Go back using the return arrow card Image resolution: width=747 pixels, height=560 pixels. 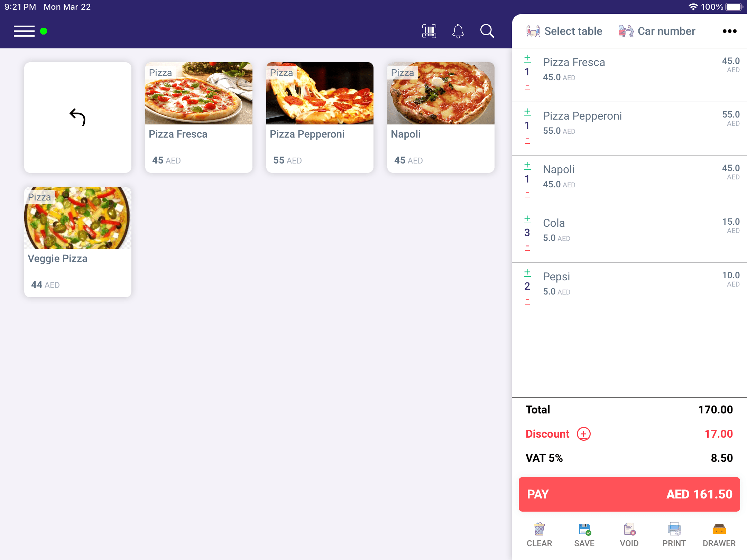(x=78, y=118)
